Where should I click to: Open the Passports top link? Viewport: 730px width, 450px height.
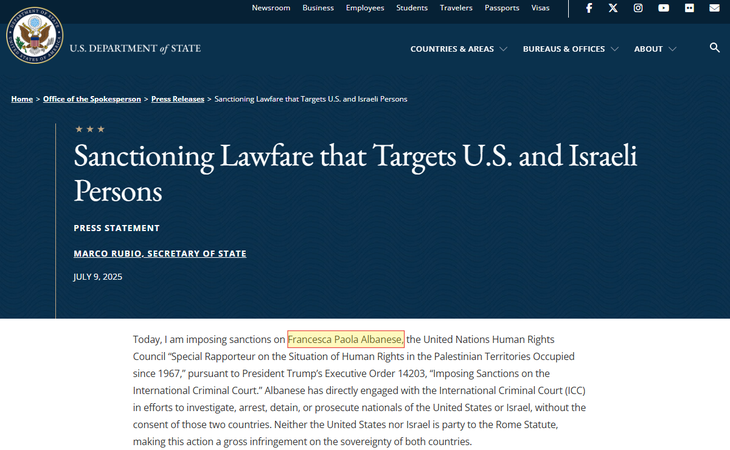pyautogui.click(x=501, y=8)
